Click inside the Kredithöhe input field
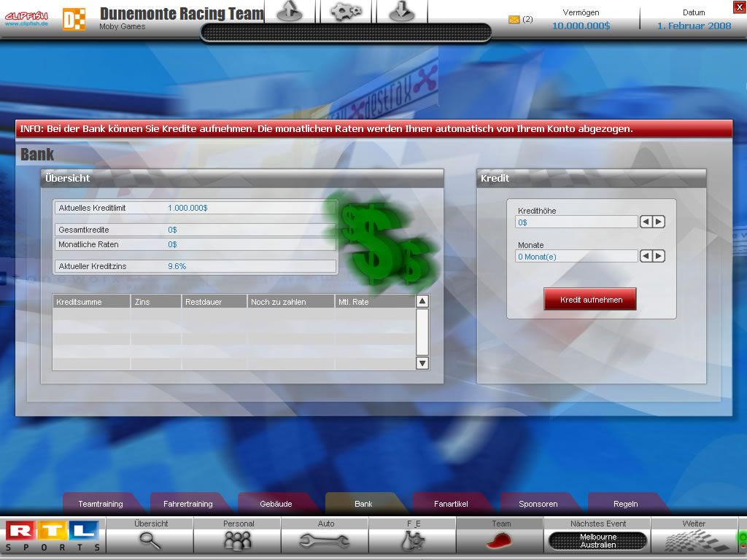Viewport: 747px width, 560px height. tap(576, 222)
